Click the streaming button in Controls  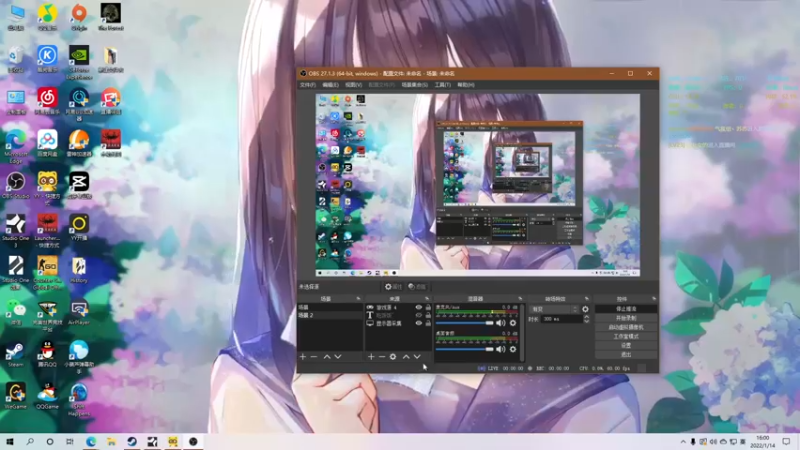pyautogui.click(x=626, y=309)
